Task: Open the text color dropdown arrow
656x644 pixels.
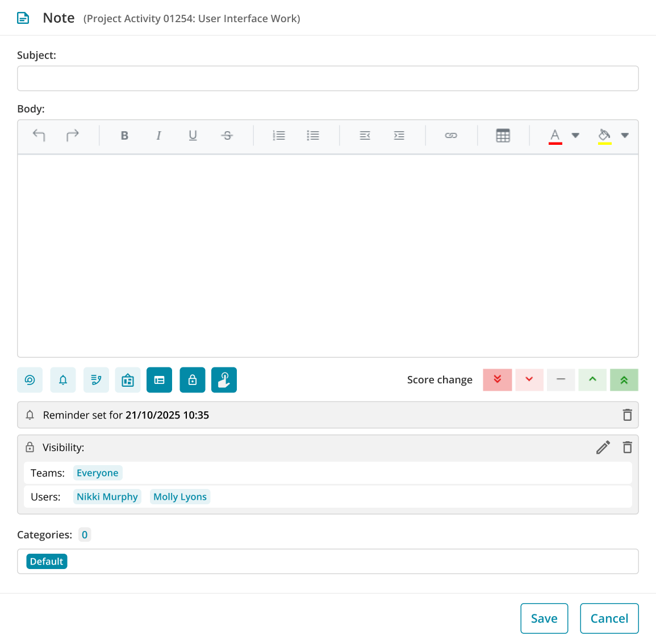Action: coord(575,135)
